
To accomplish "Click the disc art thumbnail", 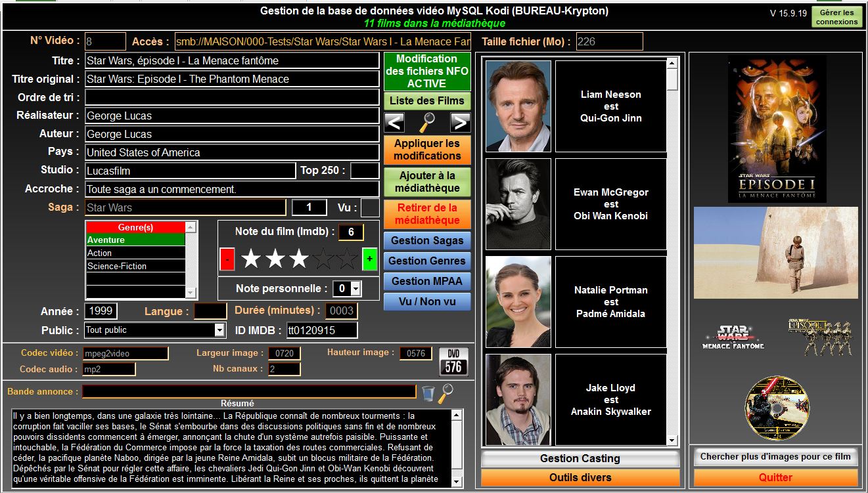I will pyautogui.click(x=777, y=408).
